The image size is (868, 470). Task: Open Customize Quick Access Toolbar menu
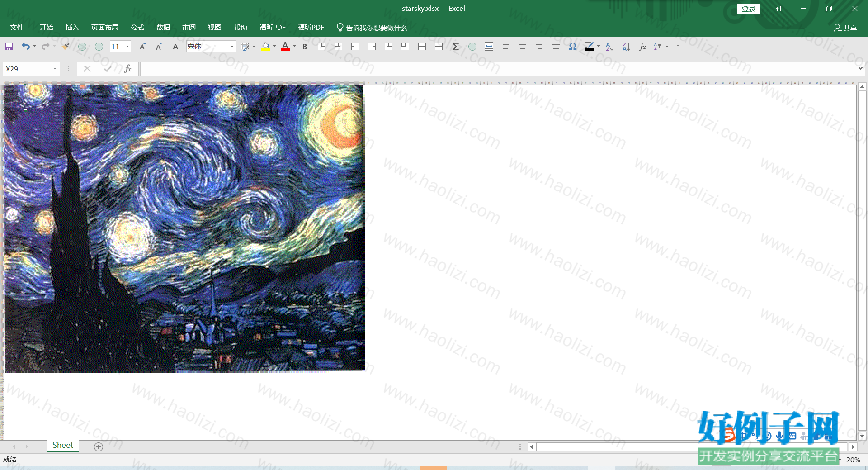pyautogui.click(x=678, y=47)
